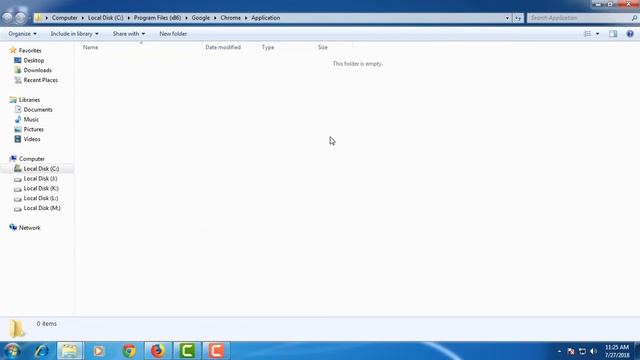Click the Favorites star icon

(13, 50)
